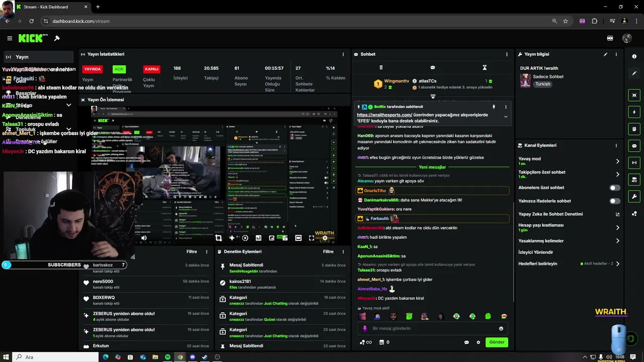Open chat settings gear beside Gönder
Screen dimensions: 644x362
pyautogui.click(x=478, y=342)
